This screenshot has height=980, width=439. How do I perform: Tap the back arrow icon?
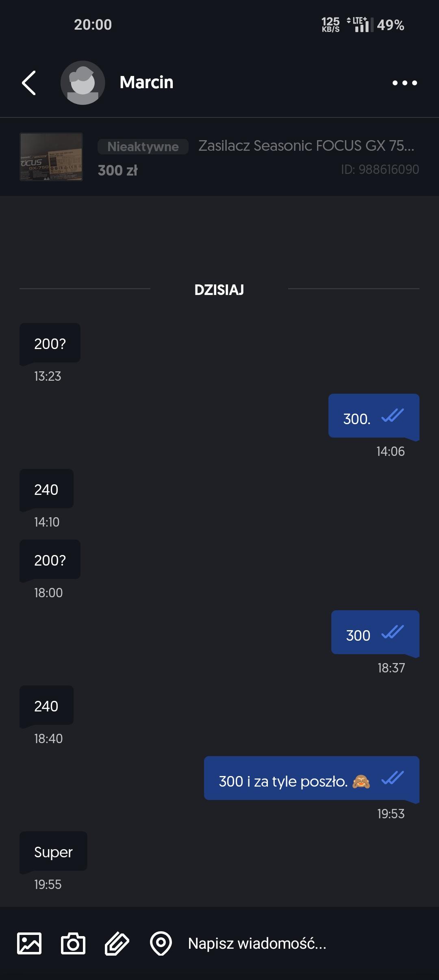[x=29, y=83]
